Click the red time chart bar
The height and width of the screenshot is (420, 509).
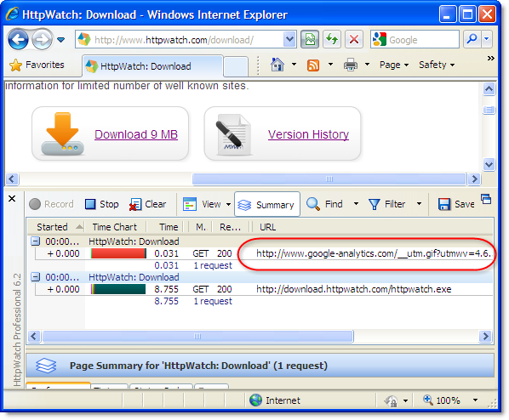(118, 253)
